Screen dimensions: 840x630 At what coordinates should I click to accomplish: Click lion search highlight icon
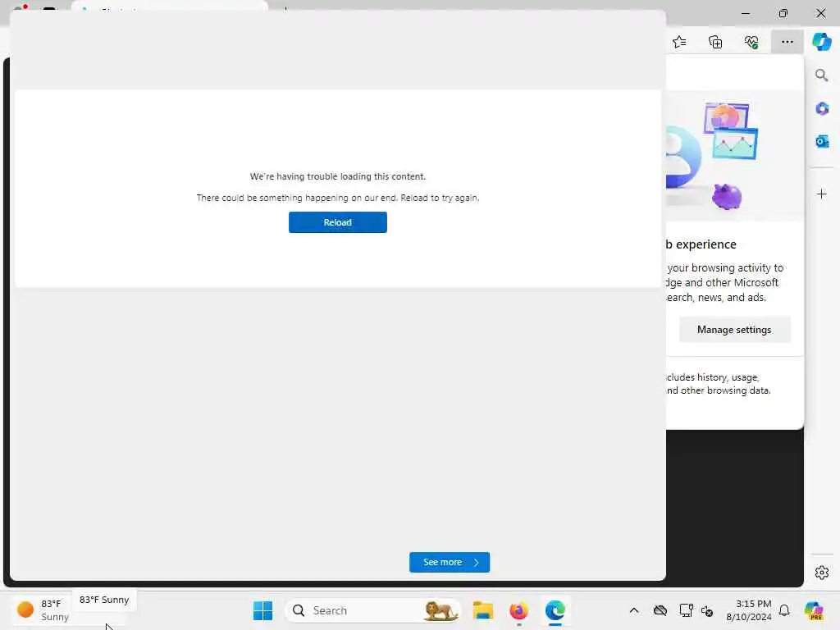441,610
